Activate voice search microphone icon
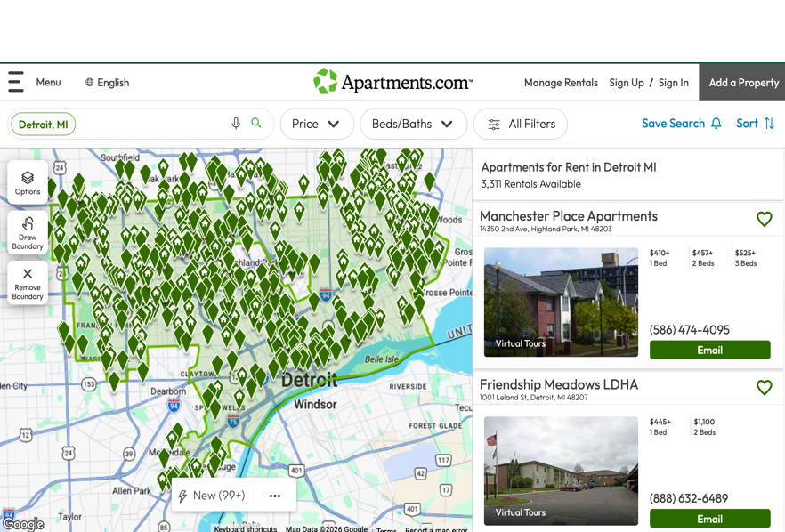The width and height of the screenshot is (785, 532). coord(236,123)
